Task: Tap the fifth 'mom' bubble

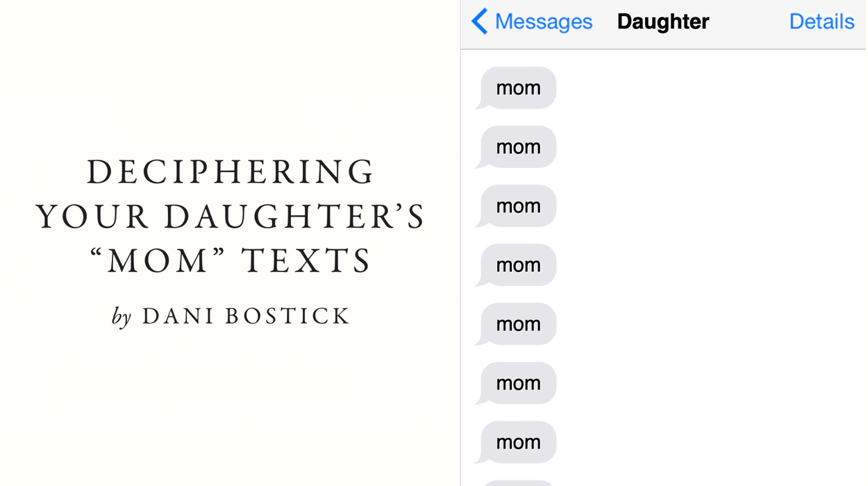Action: pyautogui.click(x=517, y=324)
